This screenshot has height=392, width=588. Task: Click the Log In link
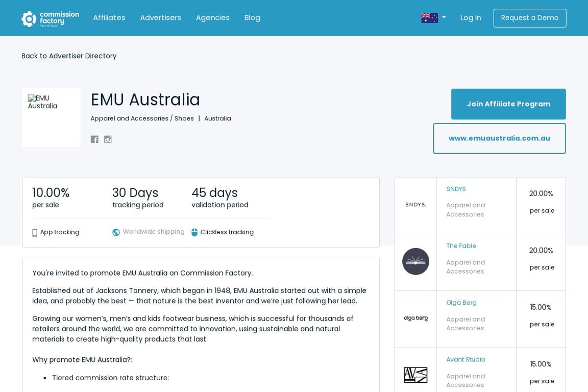coord(471,18)
